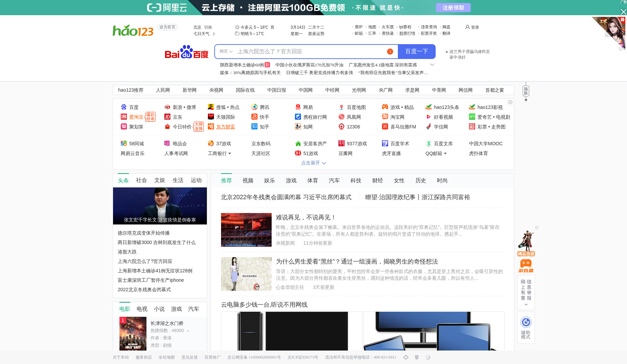Click the 12306 railway icon
627x364 pixels.
point(342,127)
